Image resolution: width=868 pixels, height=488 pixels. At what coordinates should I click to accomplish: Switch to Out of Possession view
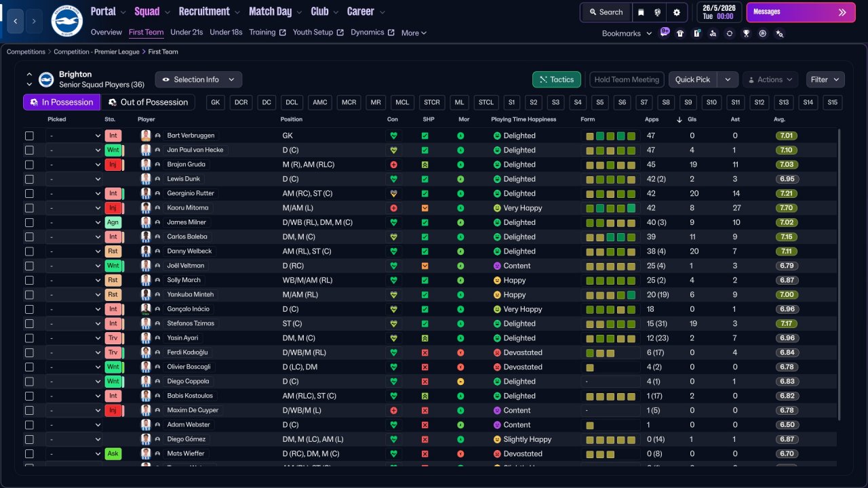(x=148, y=102)
